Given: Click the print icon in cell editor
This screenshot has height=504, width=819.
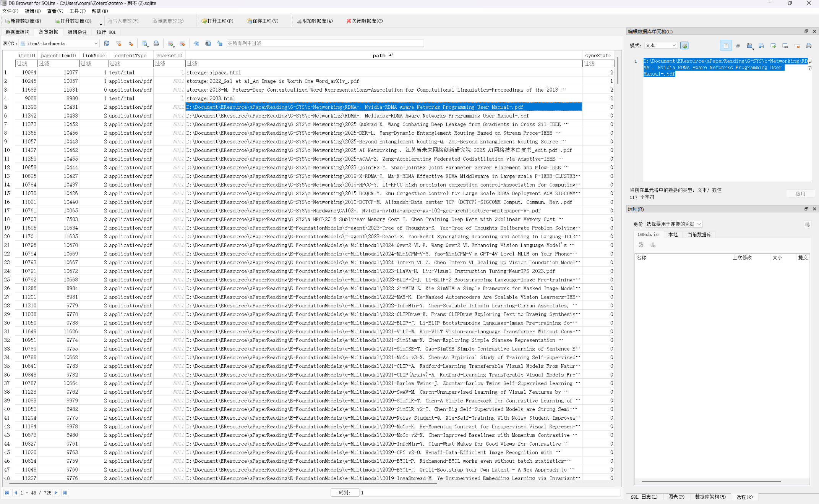Looking at the screenshot, I should (809, 45).
